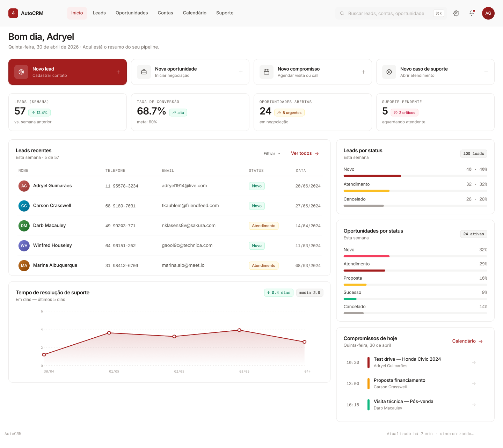Open settings gear icon
503x448 pixels.
456,13
